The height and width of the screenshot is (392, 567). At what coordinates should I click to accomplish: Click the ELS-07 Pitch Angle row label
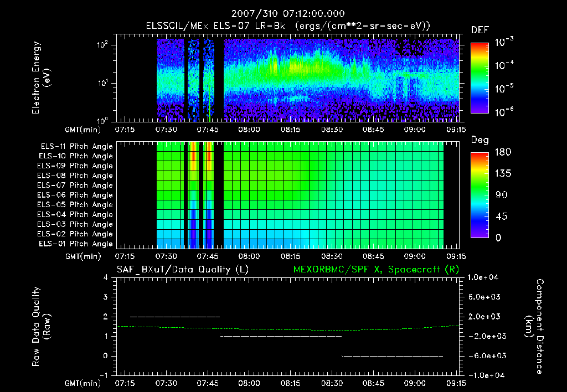pos(75,185)
